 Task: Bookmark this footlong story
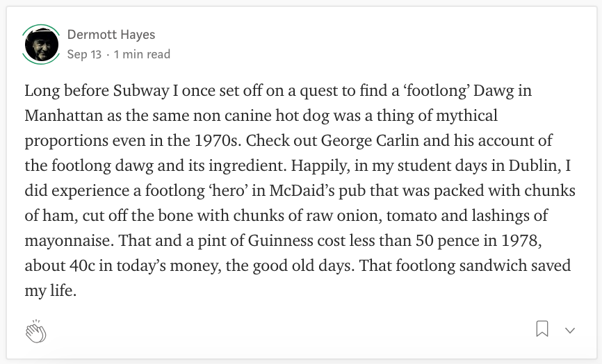coord(542,329)
